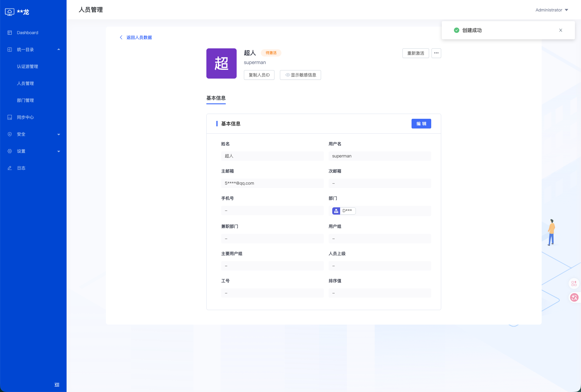Collapse the 统一目录 menu arrow
The width and height of the screenshot is (581, 392).
(59, 50)
